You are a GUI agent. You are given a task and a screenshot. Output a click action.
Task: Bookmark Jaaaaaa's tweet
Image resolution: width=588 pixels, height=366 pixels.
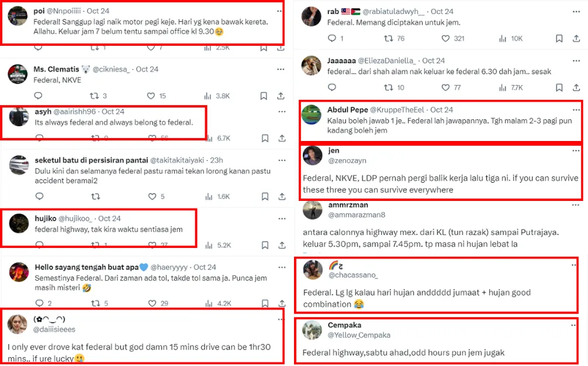coord(559,88)
